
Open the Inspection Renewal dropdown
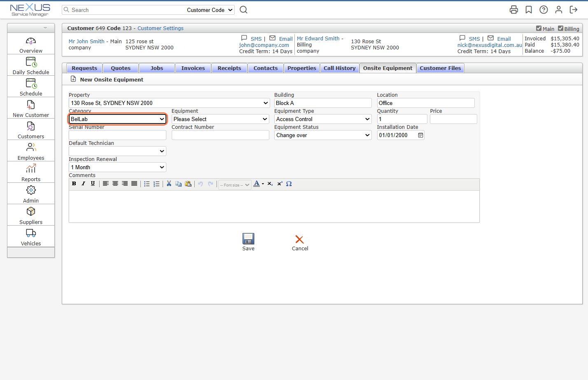click(x=117, y=167)
